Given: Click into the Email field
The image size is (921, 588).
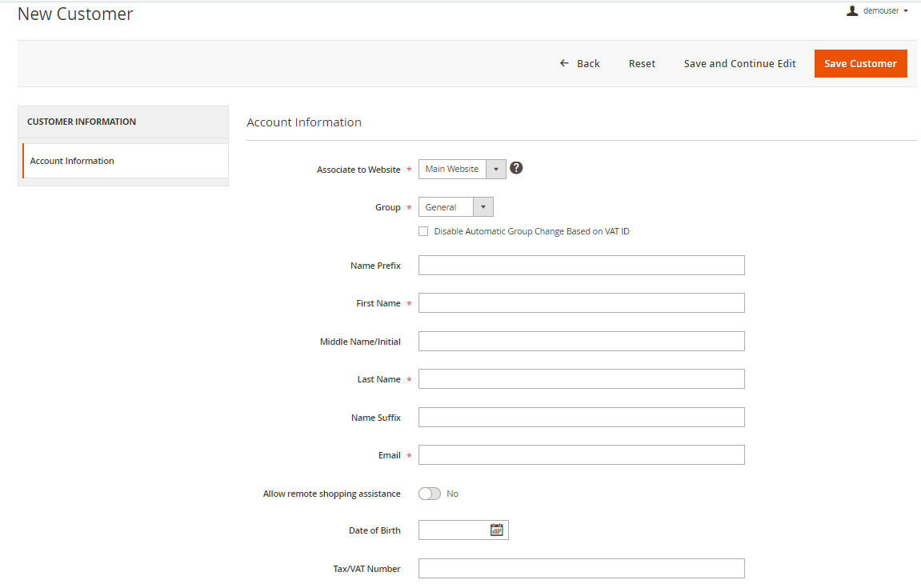Looking at the screenshot, I should [581, 455].
